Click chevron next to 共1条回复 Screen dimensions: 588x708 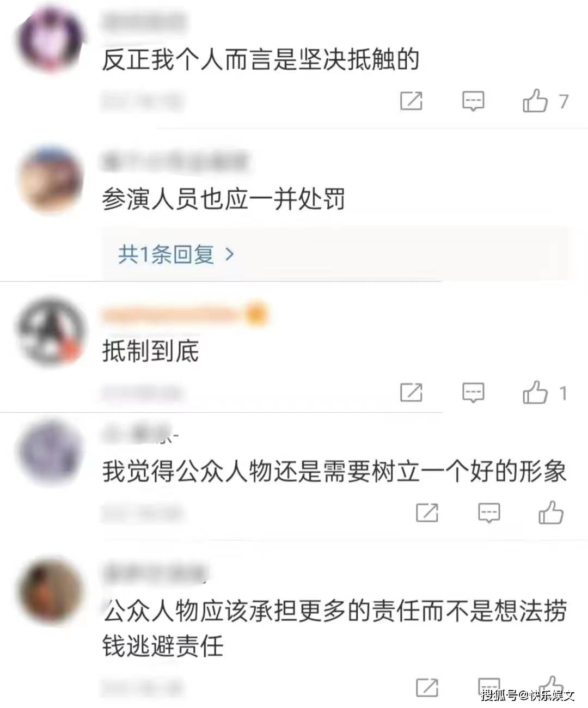pyautogui.click(x=229, y=254)
